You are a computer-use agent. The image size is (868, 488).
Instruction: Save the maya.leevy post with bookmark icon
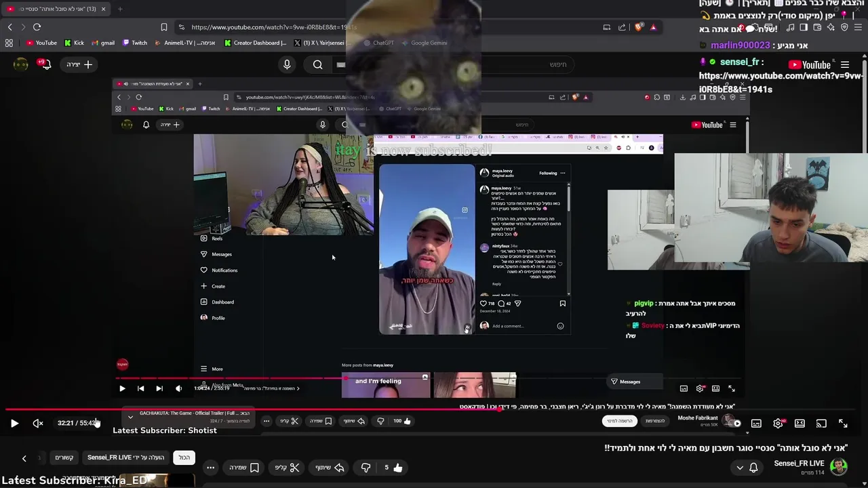click(562, 304)
